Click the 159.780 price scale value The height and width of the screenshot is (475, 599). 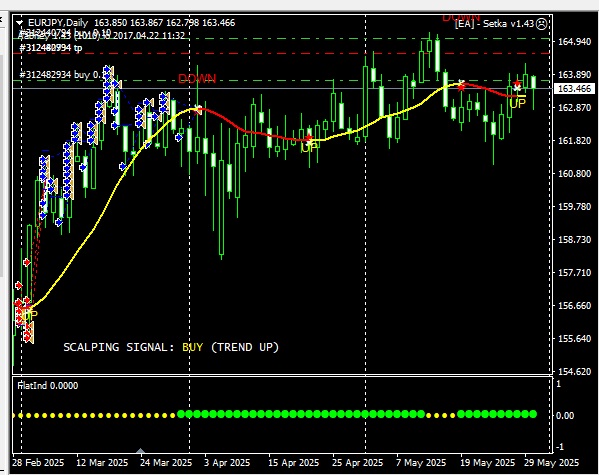pyautogui.click(x=574, y=207)
